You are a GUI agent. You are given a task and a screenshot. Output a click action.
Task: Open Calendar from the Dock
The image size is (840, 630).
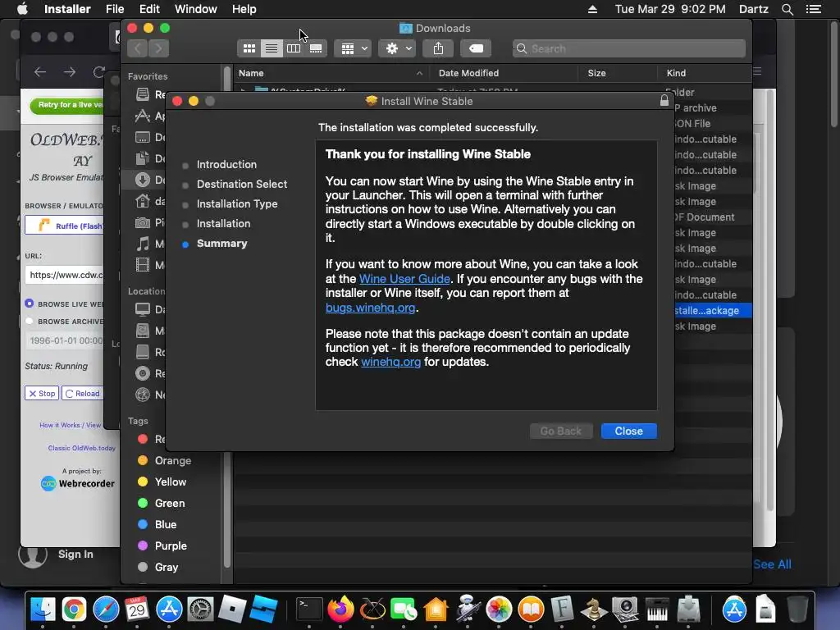137,609
